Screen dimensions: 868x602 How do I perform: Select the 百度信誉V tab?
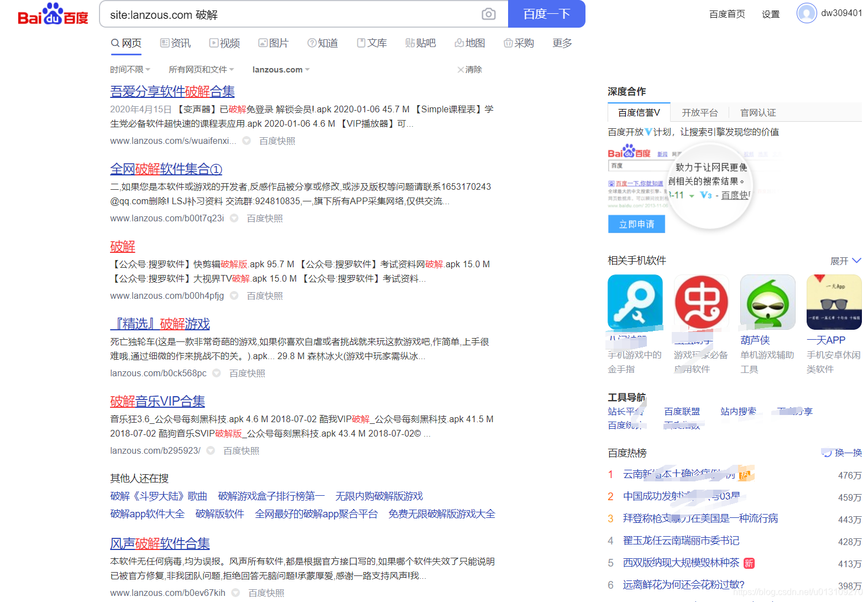coord(639,112)
